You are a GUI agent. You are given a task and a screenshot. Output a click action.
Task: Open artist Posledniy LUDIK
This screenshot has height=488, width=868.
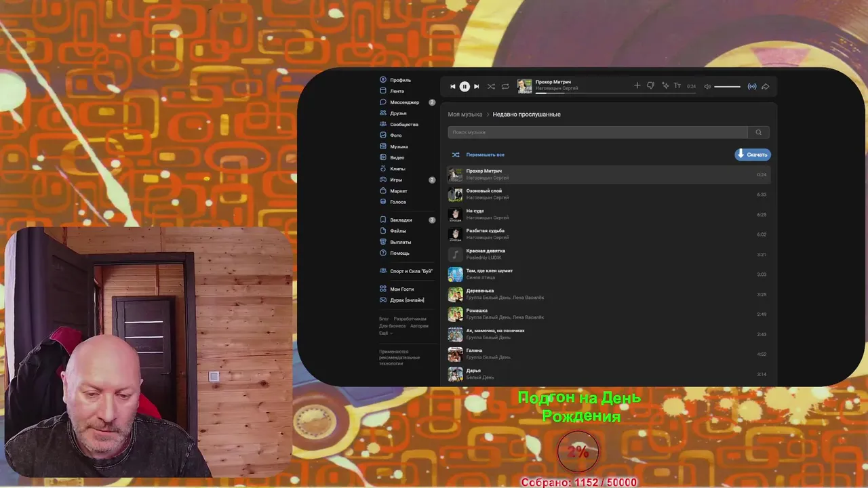484,258
